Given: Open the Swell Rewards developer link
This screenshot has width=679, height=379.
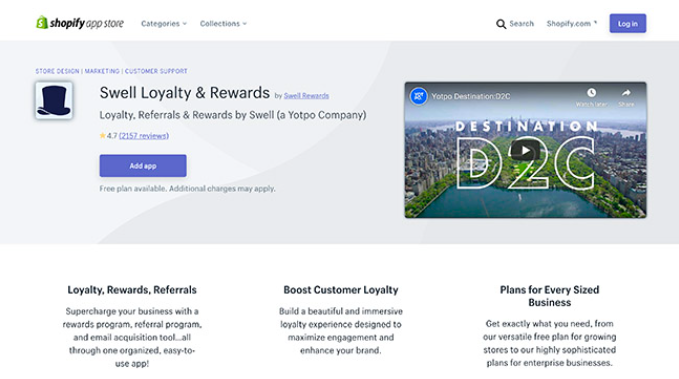Looking at the screenshot, I should (306, 96).
